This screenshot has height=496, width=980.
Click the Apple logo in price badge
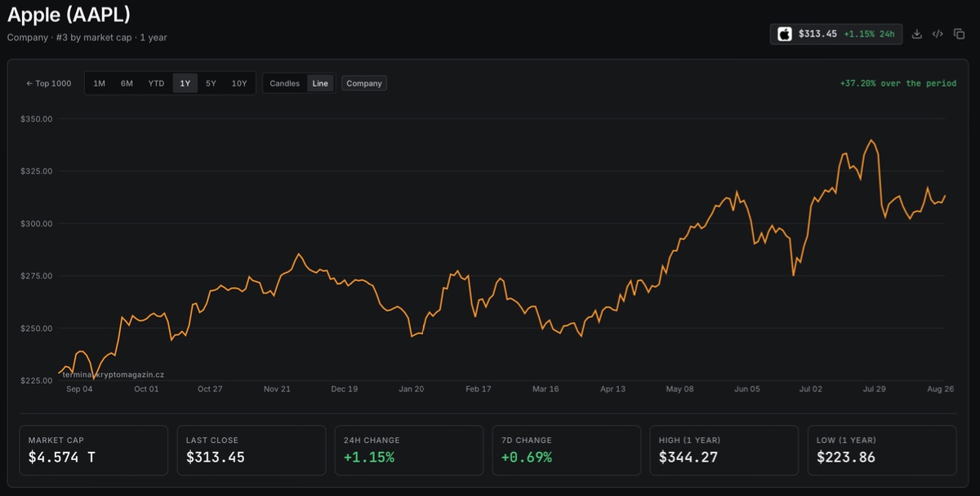tap(785, 34)
